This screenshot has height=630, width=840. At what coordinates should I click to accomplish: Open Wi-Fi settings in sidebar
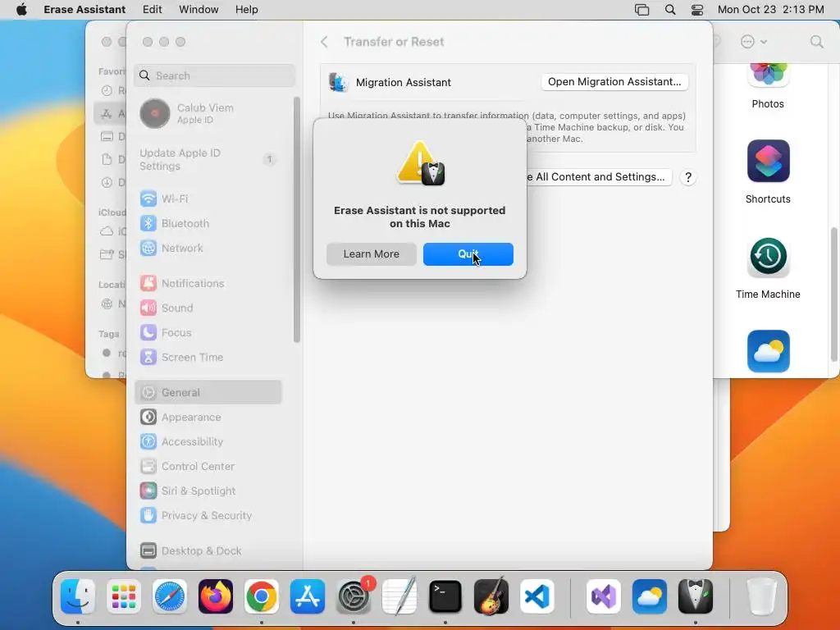209,199
